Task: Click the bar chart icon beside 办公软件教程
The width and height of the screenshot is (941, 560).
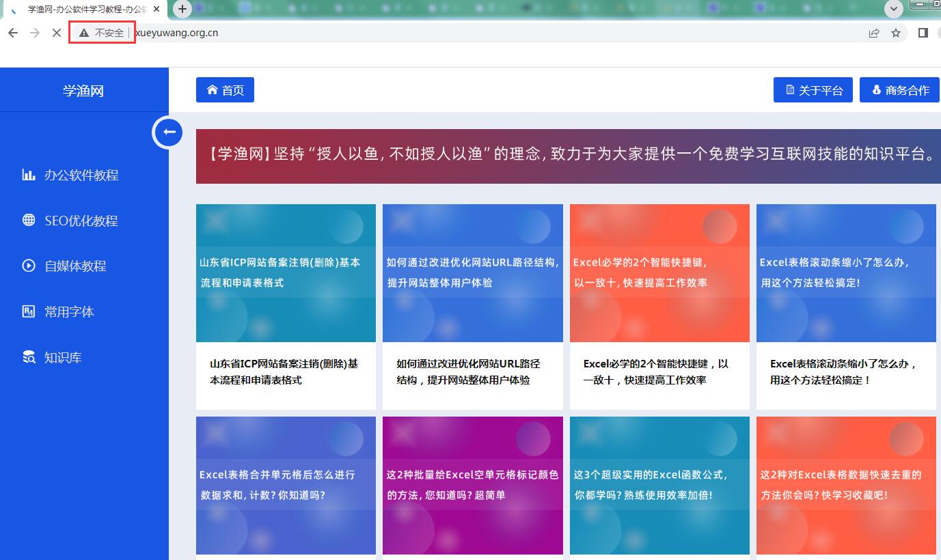Action: click(x=29, y=175)
